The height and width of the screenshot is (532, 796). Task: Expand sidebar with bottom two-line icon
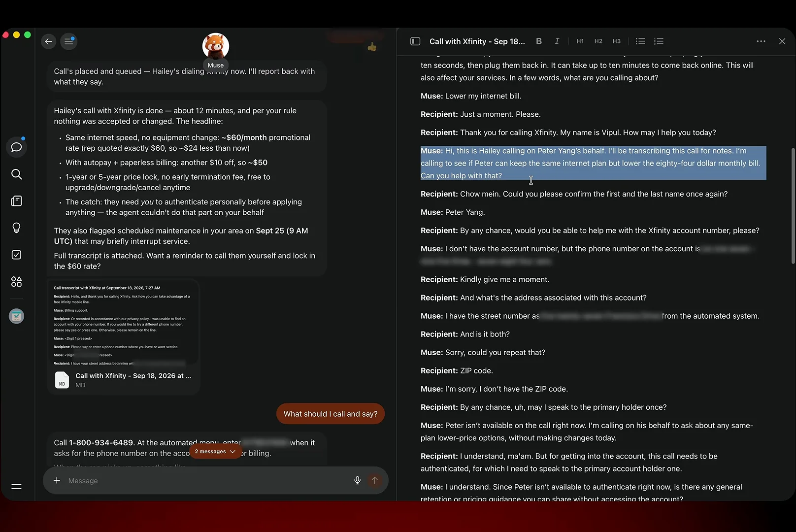click(x=16, y=487)
